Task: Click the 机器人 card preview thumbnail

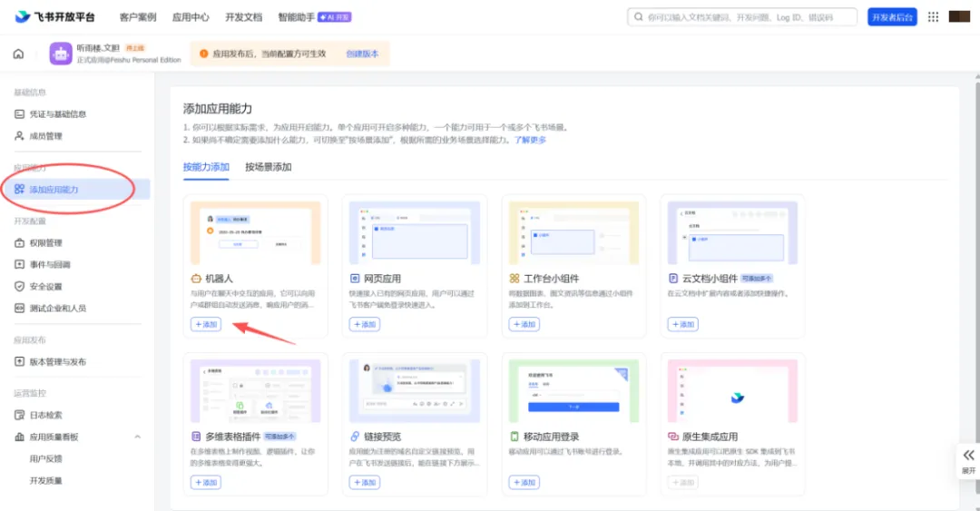Action: 256,232
